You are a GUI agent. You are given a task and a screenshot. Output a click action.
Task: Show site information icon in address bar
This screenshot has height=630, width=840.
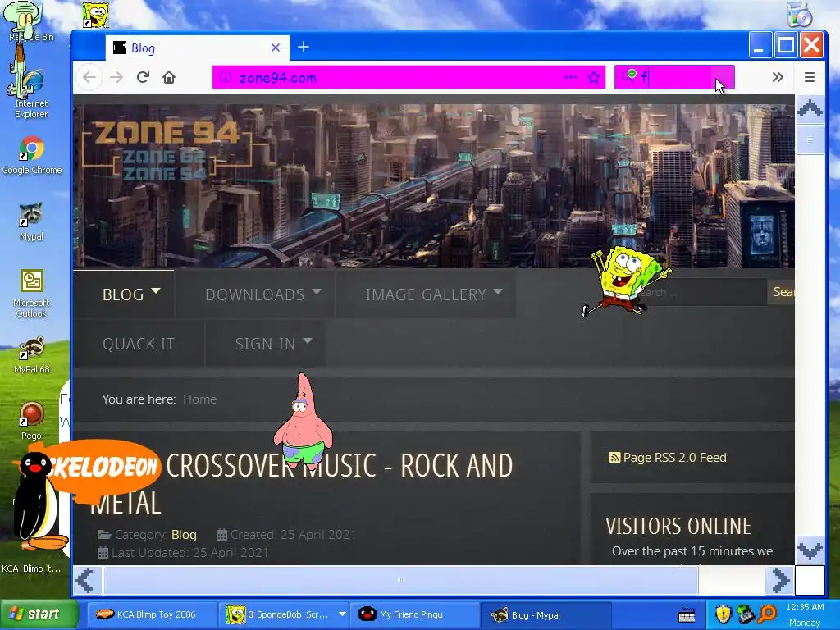[226, 77]
